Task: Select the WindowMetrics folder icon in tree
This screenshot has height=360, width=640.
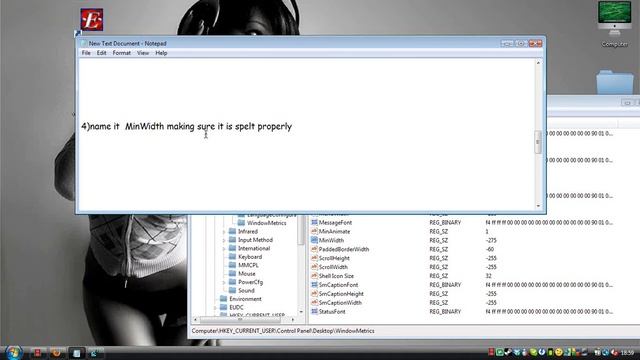Action: 241,223
